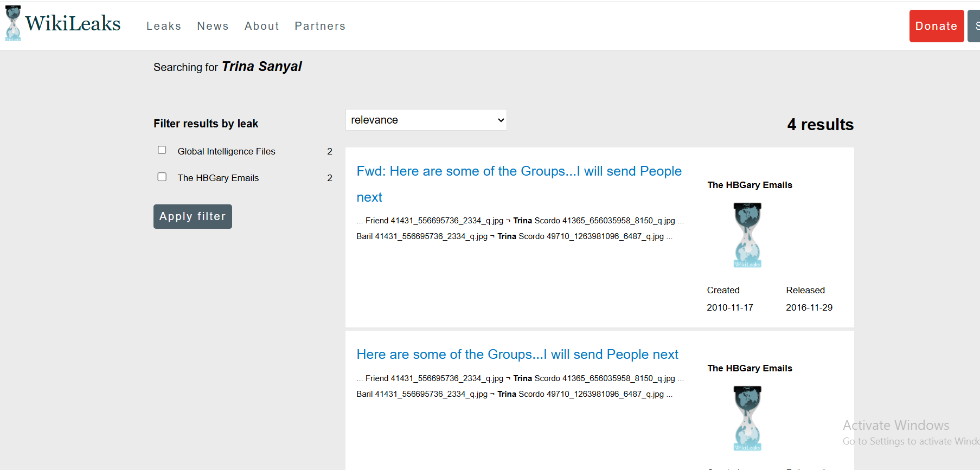Screen dimensions: 980x470
Task: Navigate to the Partners page
Action: point(320,26)
